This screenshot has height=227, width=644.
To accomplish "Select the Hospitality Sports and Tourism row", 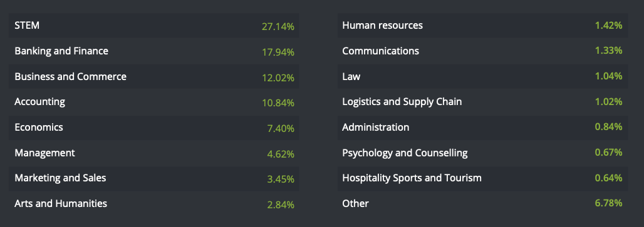I will point(482,178).
